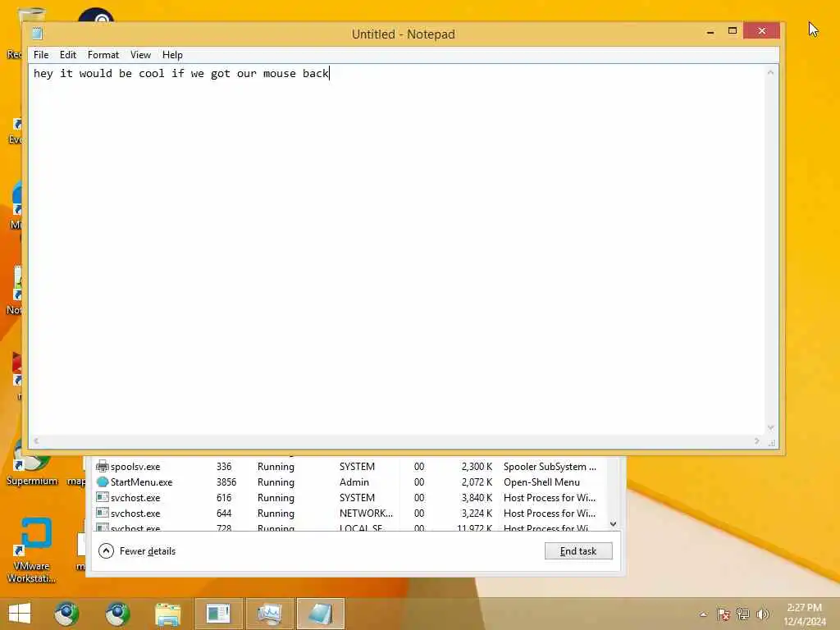Switch to the fourth taskbar window button

[218, 614]
